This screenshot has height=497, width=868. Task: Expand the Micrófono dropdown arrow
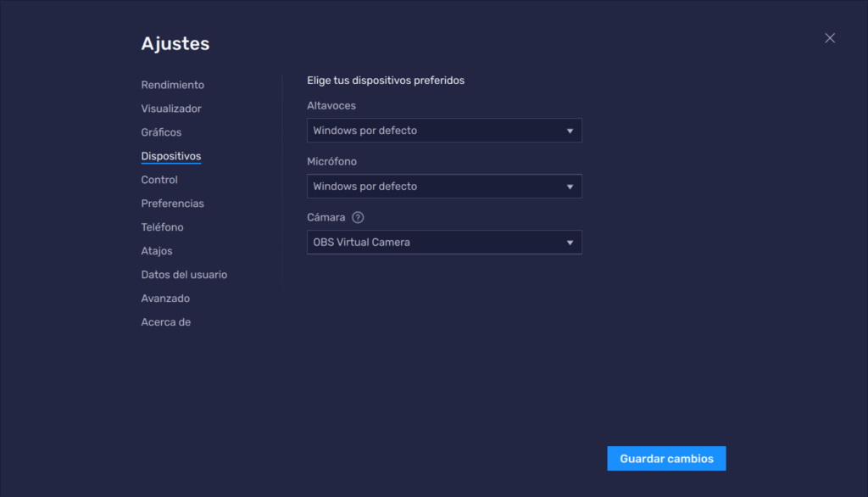(570, 186)
